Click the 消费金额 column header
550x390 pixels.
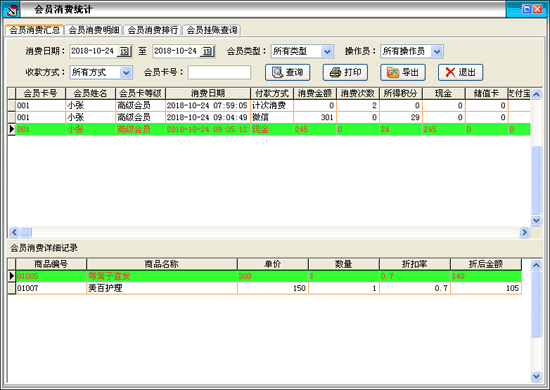[315, 93]
